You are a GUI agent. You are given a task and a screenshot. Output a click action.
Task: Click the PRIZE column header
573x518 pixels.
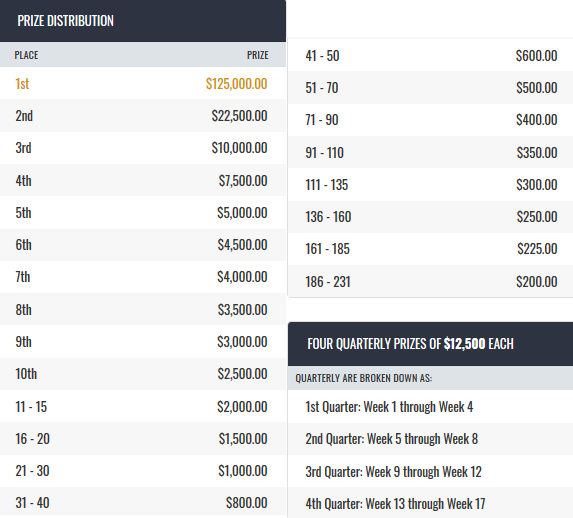[258, 55]
